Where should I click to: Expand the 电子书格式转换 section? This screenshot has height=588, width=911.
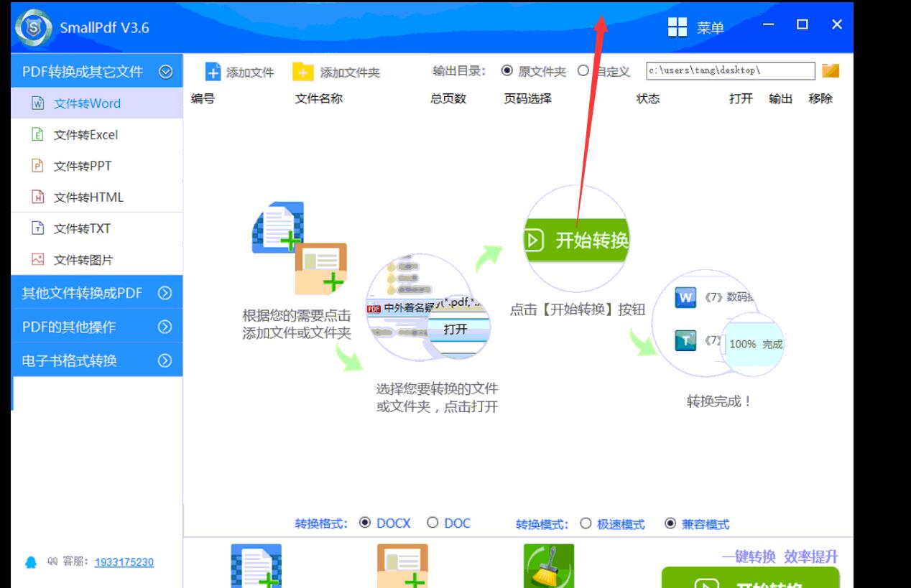[165, 360]
